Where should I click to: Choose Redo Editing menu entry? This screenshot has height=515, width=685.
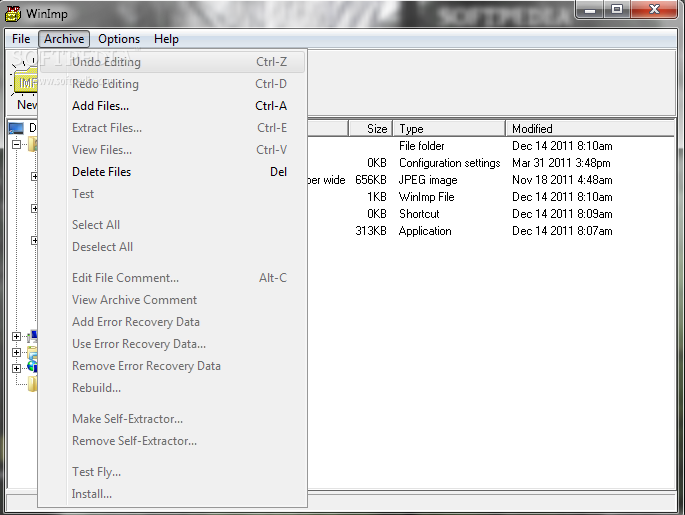pos(172,84)
